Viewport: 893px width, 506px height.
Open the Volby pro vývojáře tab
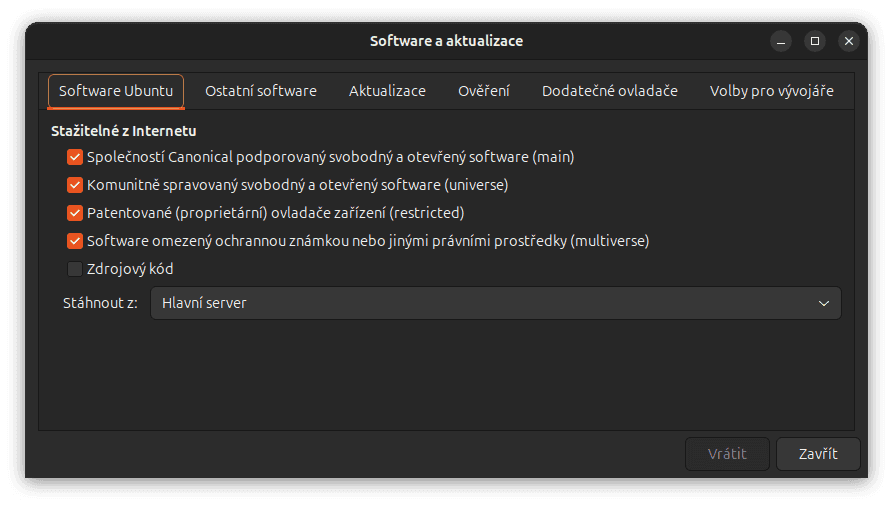point(772,91)
